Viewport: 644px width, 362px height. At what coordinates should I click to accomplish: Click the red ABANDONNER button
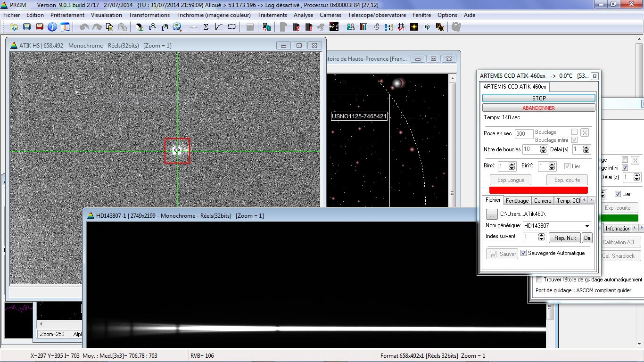(x=538, y=108)
